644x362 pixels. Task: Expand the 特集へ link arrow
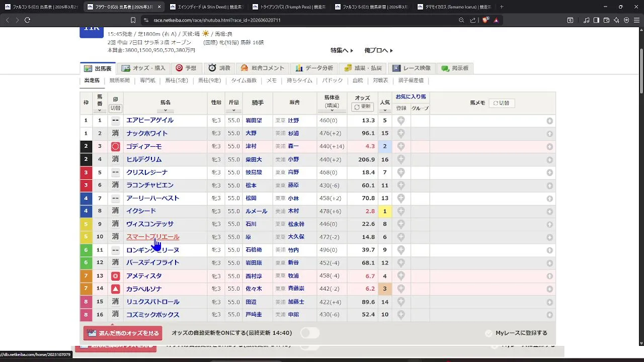[352, 50]
